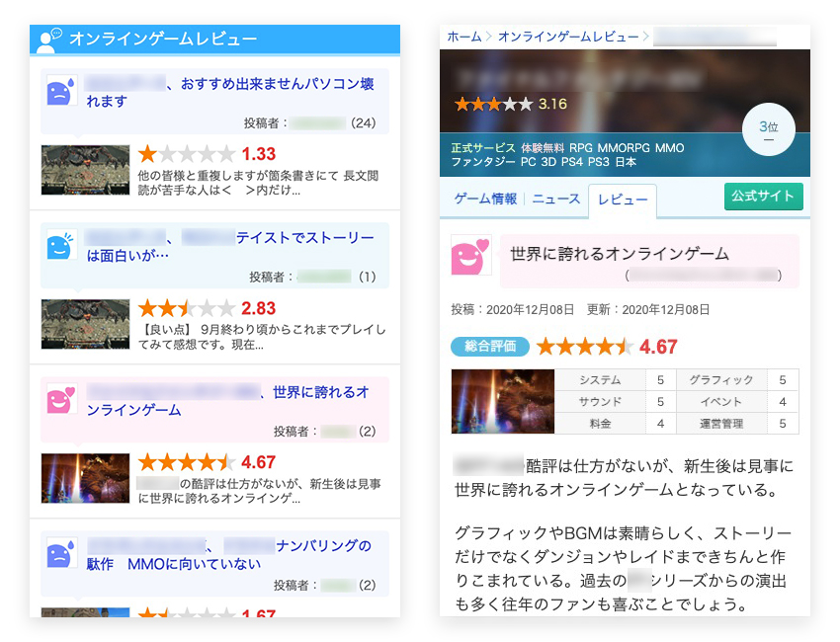
Task: Click the game thumbnail beside the 1.33 rating
Action: (x=85, y=170)
